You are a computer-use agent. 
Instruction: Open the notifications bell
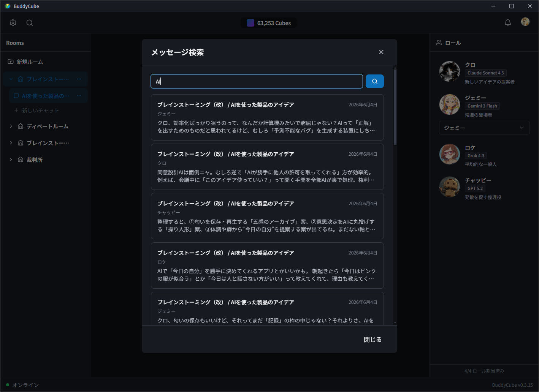tap(508, 23)
